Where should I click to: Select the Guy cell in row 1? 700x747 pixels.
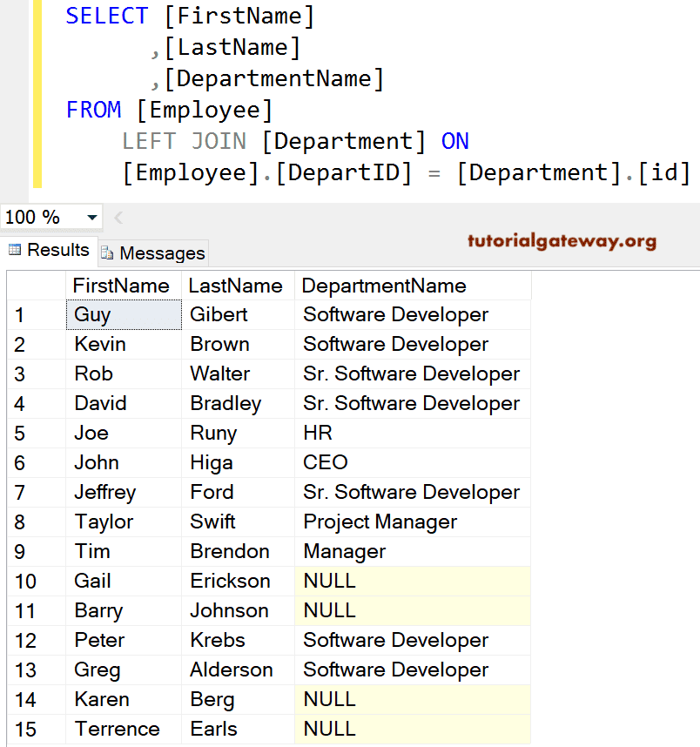point(124,315)
